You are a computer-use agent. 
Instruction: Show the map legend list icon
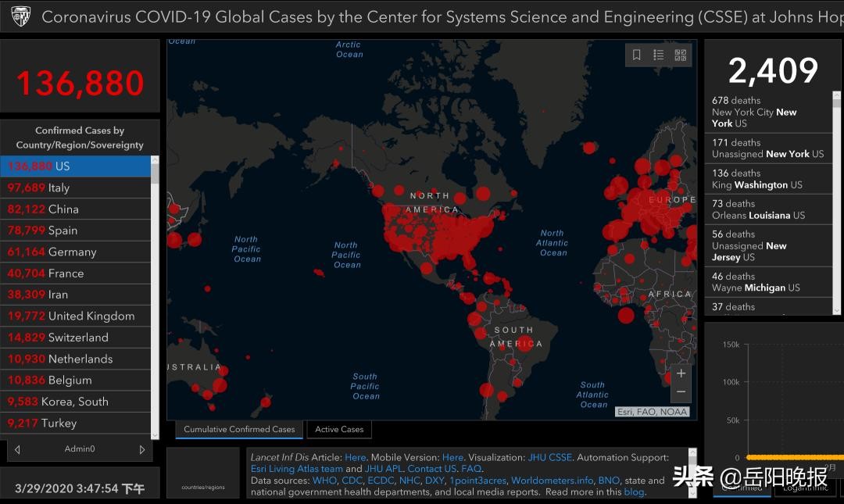coord(658,55)
